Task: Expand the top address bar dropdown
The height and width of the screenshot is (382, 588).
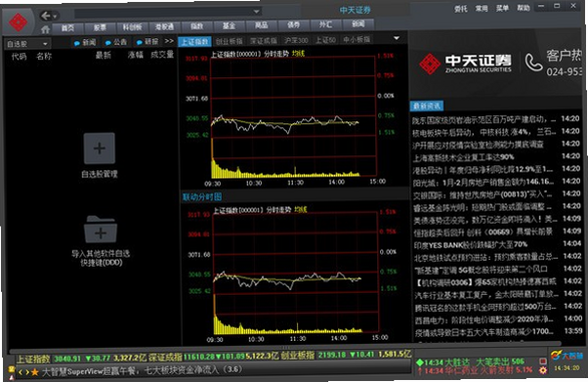Action: (257, 12)
